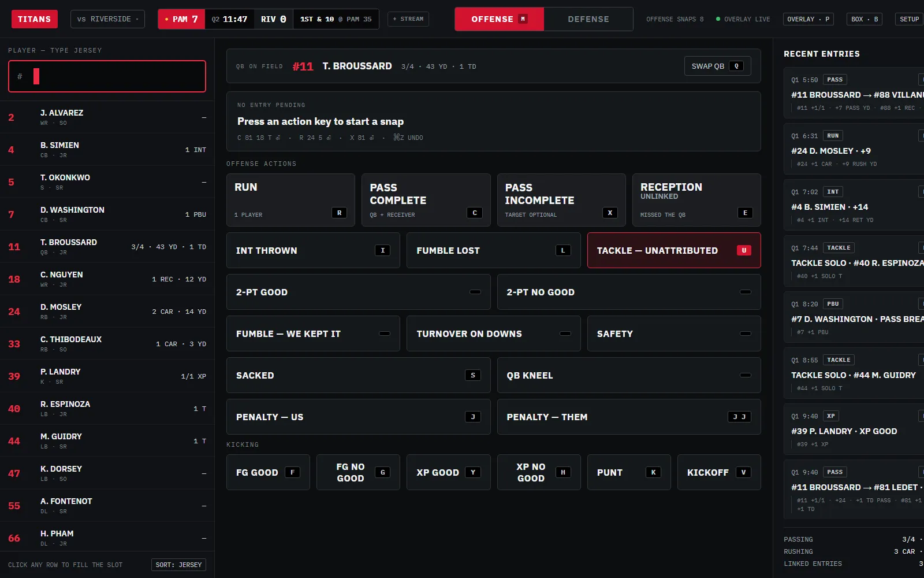
Task: Start a RUN play entry
Action: (x=290, y=200)
